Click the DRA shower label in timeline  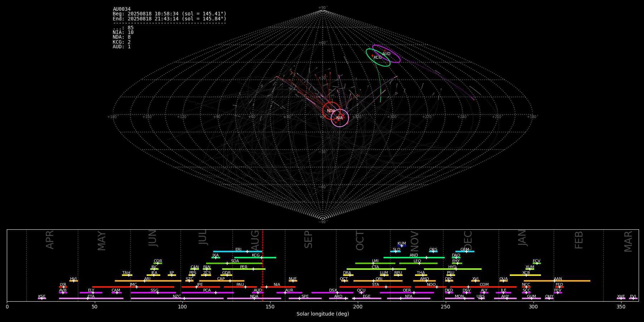347,273
